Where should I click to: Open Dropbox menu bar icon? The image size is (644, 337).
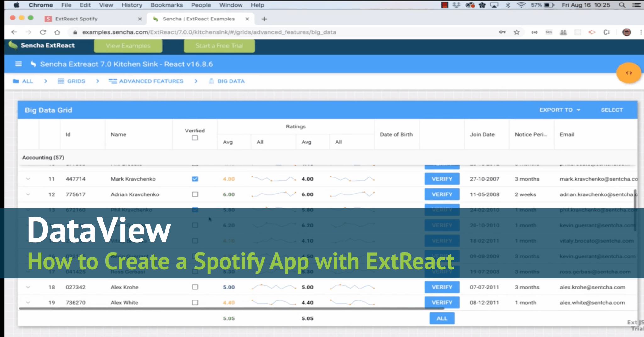(x=457, y=5)
